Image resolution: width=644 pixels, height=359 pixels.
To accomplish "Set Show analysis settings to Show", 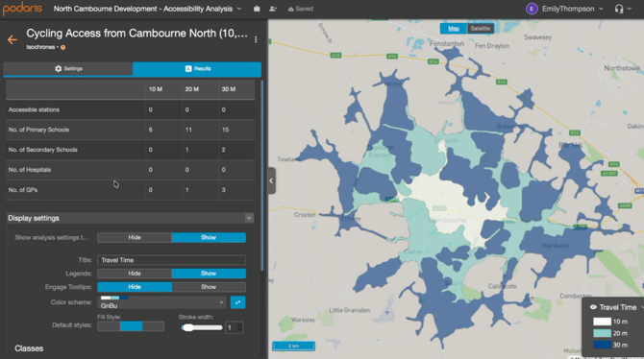I will (209, 237).
